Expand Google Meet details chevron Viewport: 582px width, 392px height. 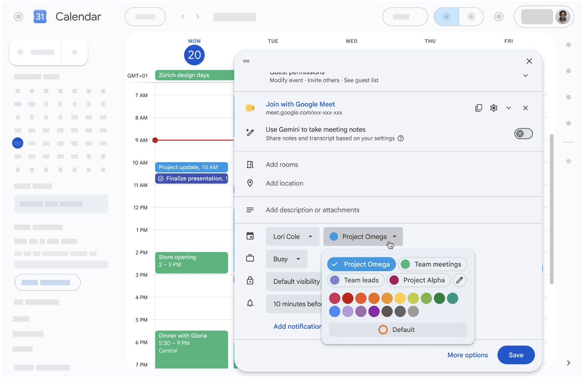[508, 108]
